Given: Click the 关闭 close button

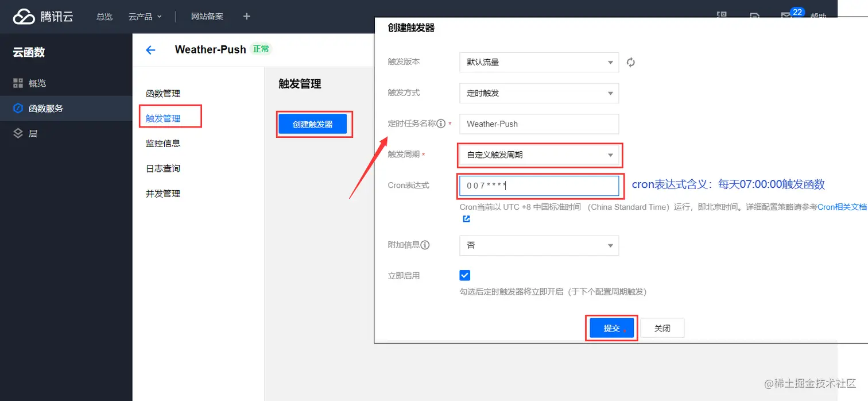Looking at the screenshot, I should 662,328.
